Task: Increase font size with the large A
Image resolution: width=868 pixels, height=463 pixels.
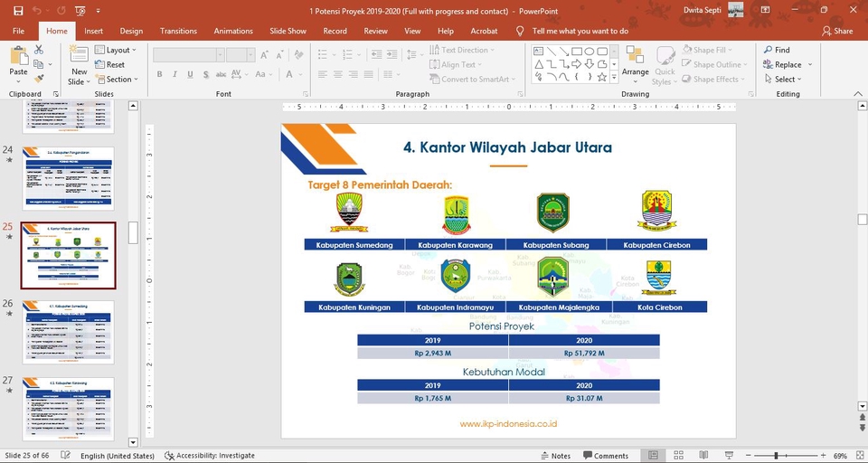Action: coord(265,55)
